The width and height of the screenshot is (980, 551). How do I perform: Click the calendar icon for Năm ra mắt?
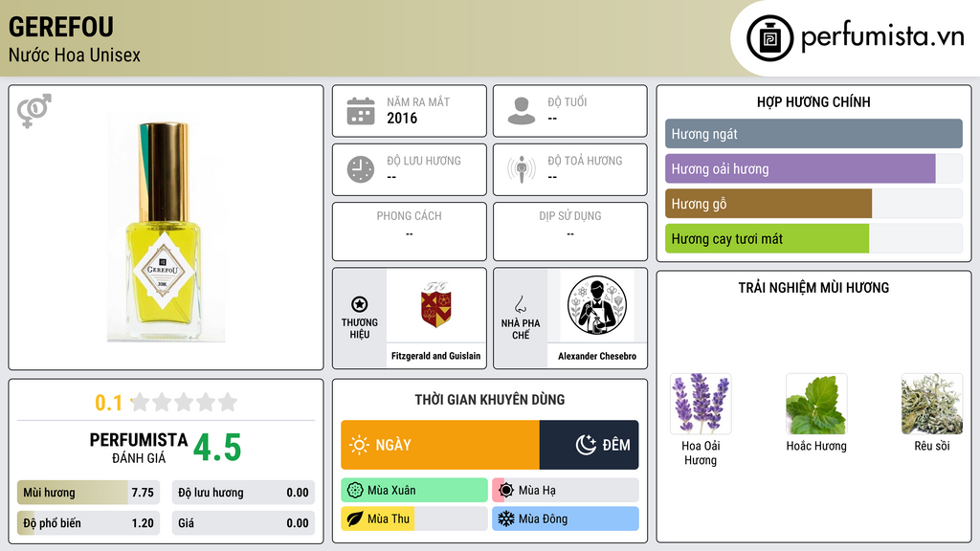click(361, 111)
